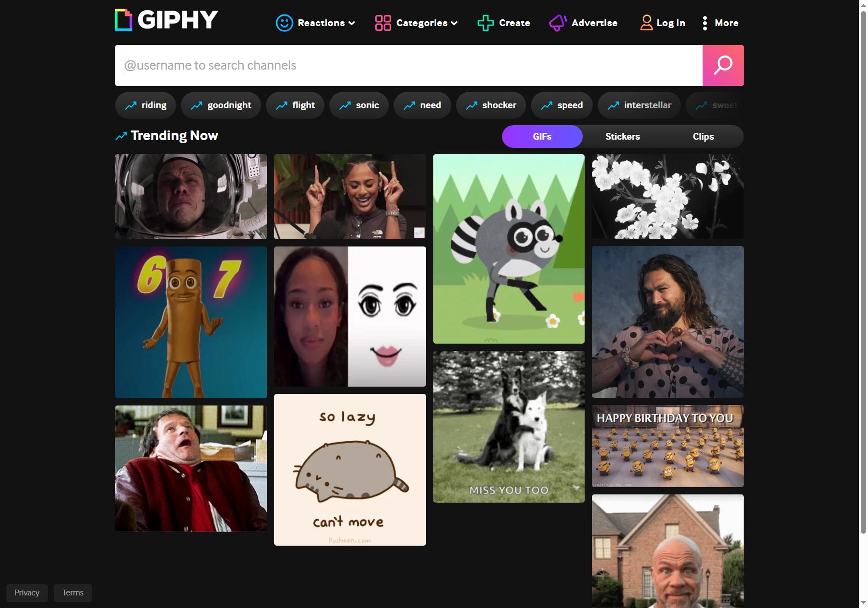
Task: Click the trending arrow icon on goodnight chip
Action: pos(196,105)
